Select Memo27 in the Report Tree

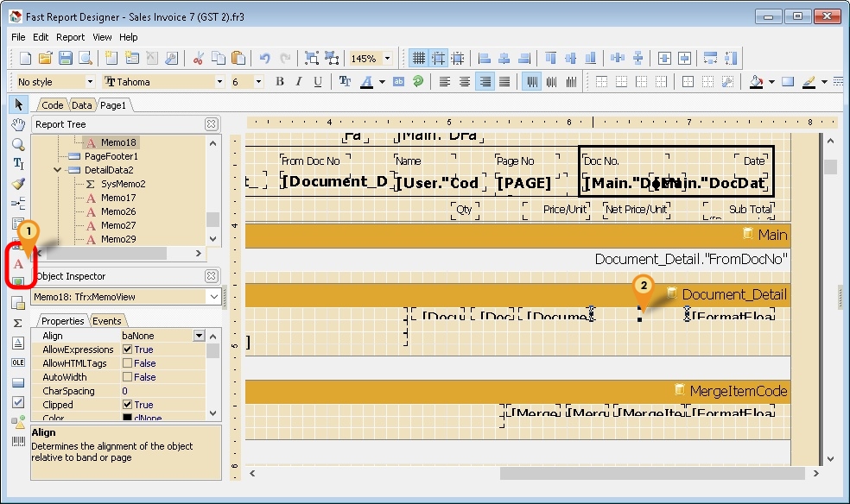click(x=118, y=225)
